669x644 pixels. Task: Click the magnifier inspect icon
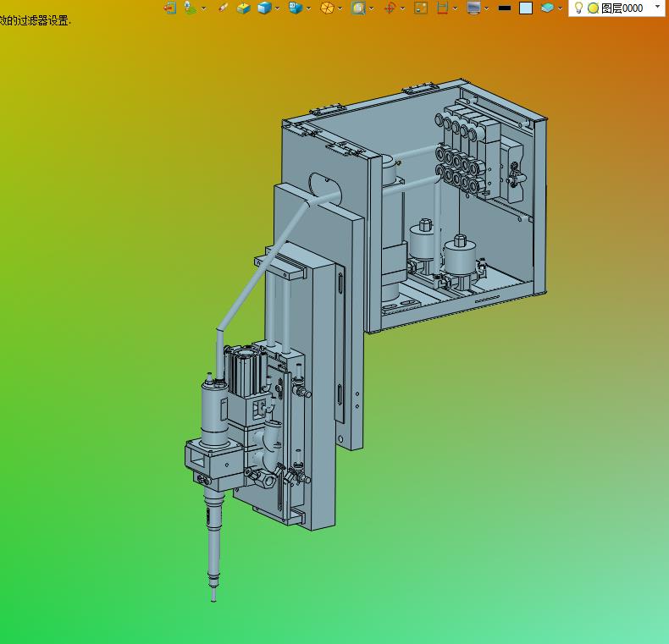(x=358, y=8)
